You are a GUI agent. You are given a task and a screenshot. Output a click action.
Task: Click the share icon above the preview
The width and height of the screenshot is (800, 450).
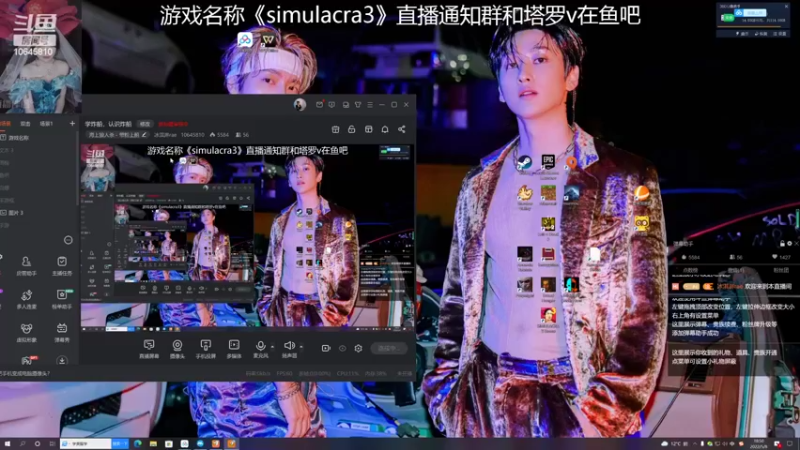pos(402,129)
